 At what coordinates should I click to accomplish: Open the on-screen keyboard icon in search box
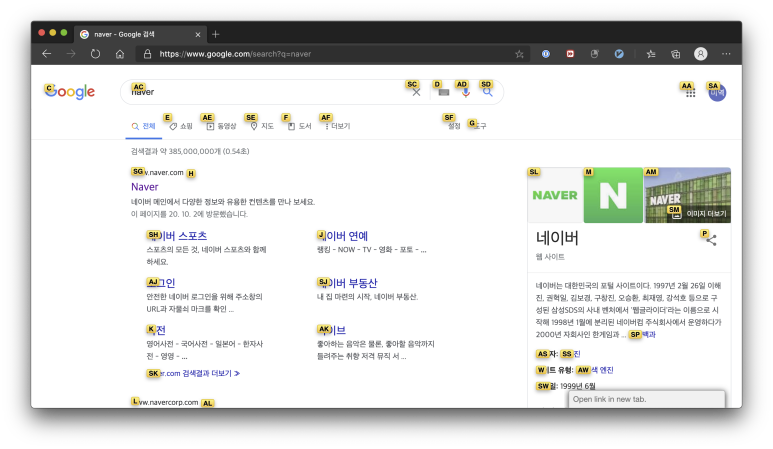coord(444,92)
